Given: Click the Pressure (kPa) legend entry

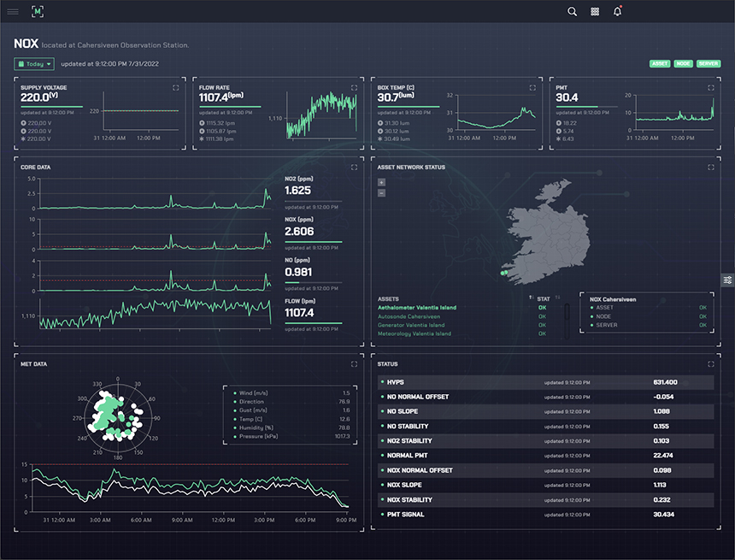Looking at the screenshot, I should tap(291, 436).
